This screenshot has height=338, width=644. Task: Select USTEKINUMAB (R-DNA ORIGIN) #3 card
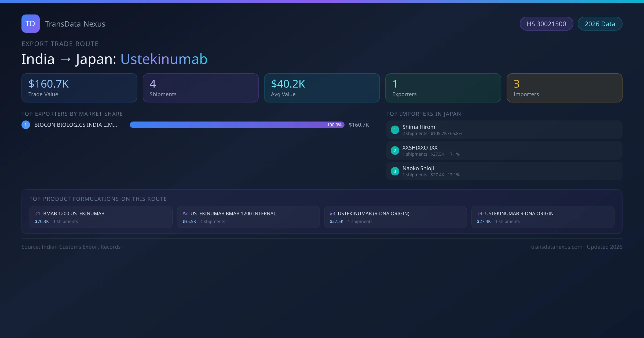point(395,217)
